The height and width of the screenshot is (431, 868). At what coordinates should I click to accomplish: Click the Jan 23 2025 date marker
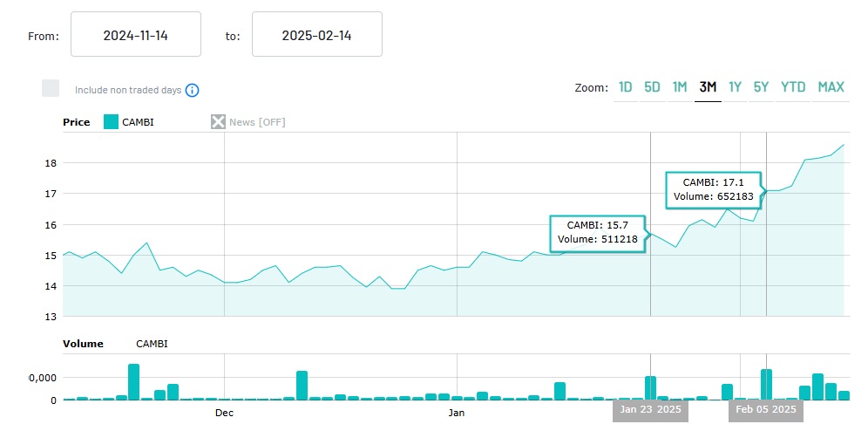650,409
